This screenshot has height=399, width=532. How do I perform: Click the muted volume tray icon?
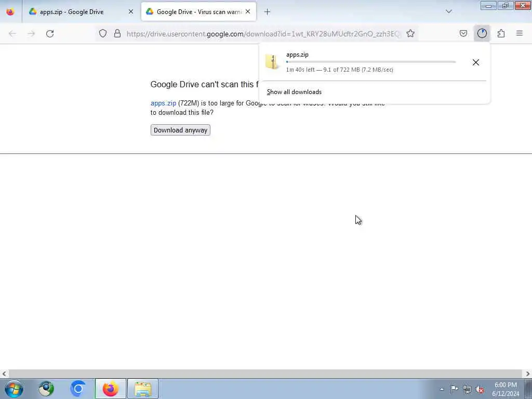(x=480, y=390)
